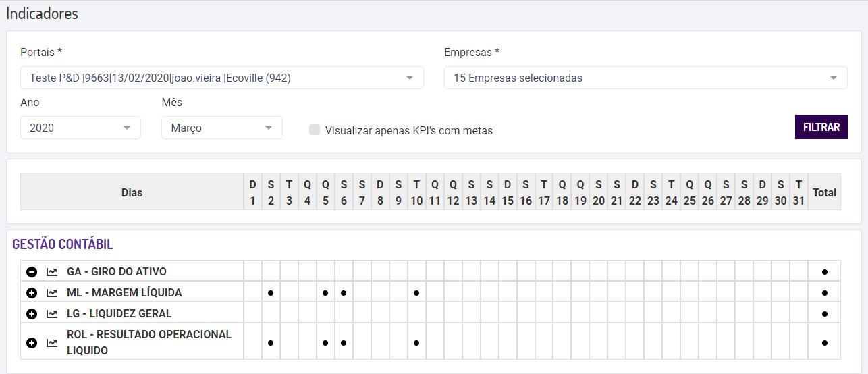Click the ML dot on day 2
Viewport: 868px width, 374px height.
pyautogui.click(x=271, y=293)
